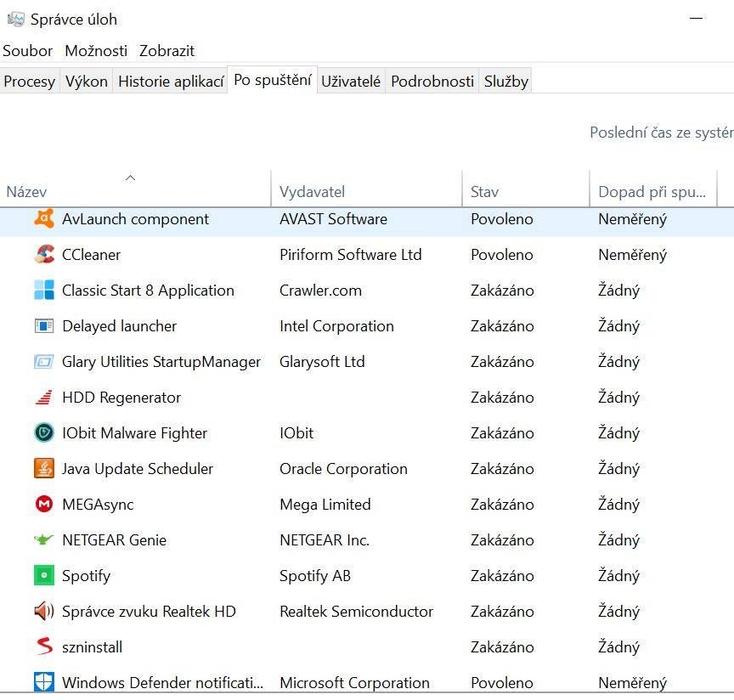Viewport: 734px width, 700px height.
Task: Click Zakázáno status of Spotify row
Action: tap(502, 575)
